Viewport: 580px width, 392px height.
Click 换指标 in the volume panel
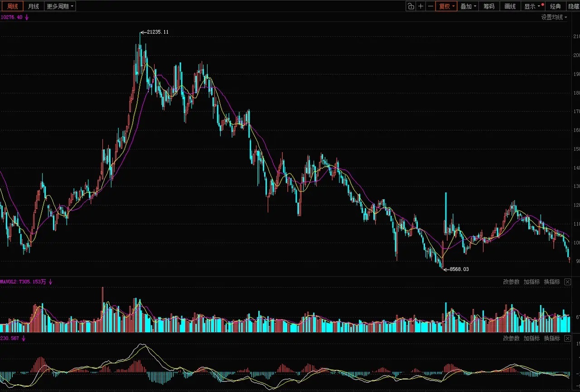(552, 282)
